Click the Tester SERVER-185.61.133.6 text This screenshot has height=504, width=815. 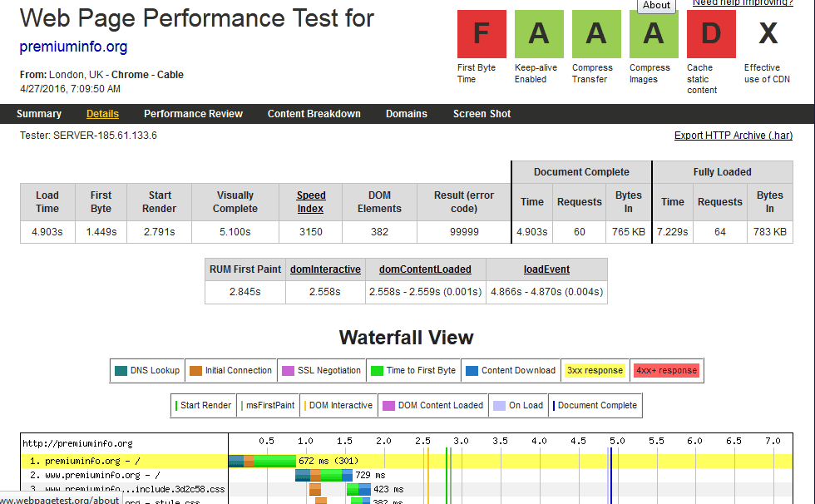[88, 136]
